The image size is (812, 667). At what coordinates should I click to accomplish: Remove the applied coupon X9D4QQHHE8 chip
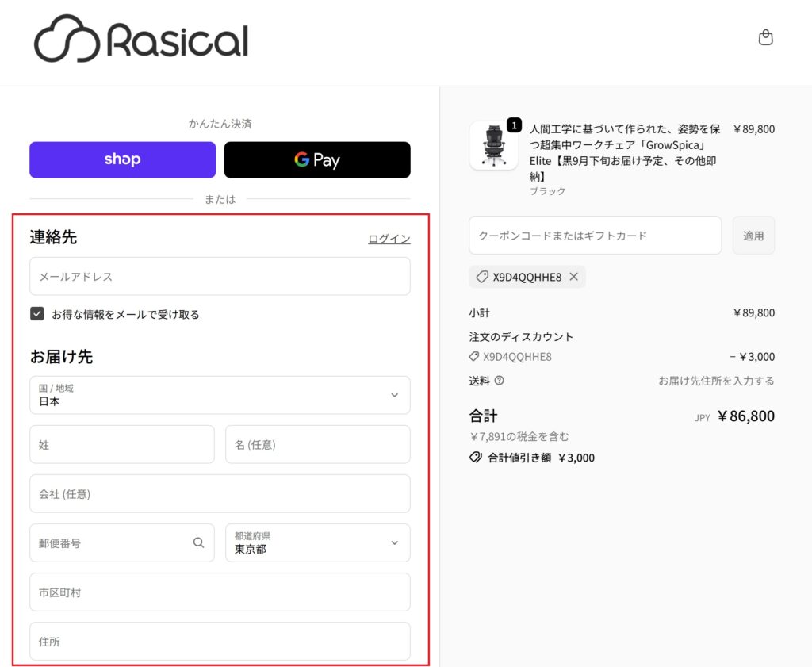(x=574, y=277)
